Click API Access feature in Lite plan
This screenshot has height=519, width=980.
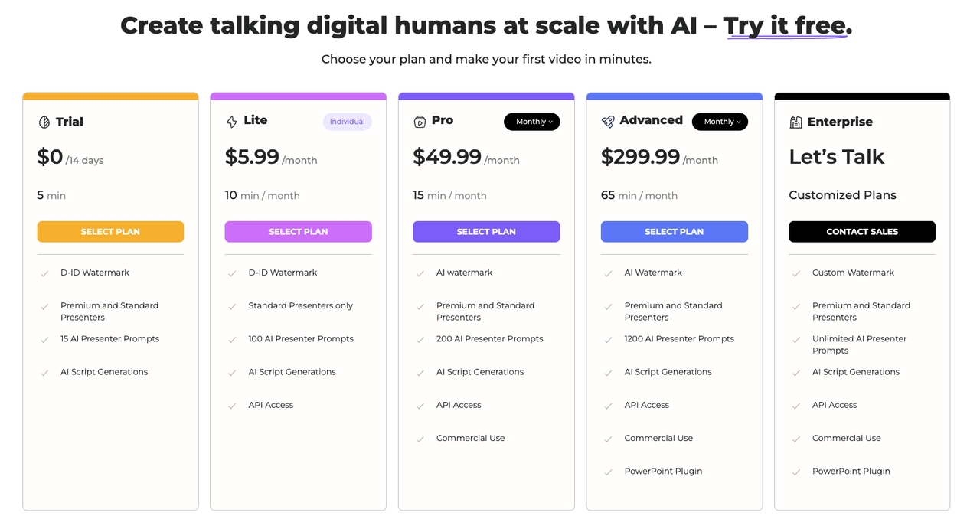coord(271,405)
